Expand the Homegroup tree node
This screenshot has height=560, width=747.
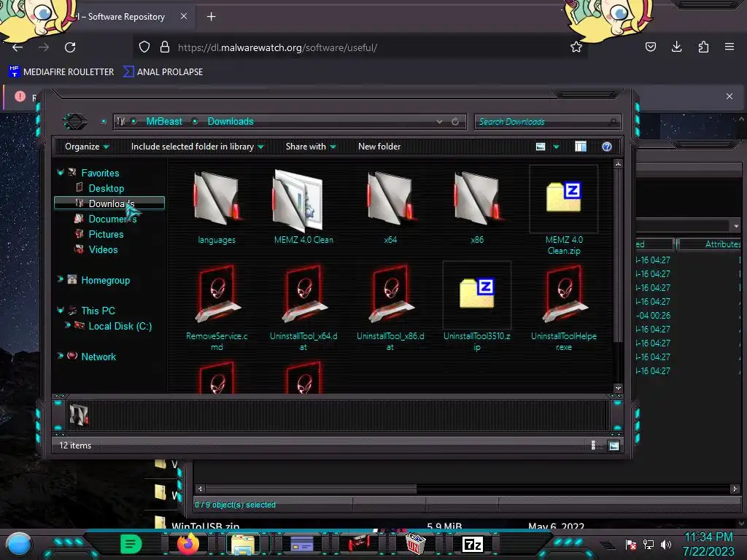[x=61, y=279]
